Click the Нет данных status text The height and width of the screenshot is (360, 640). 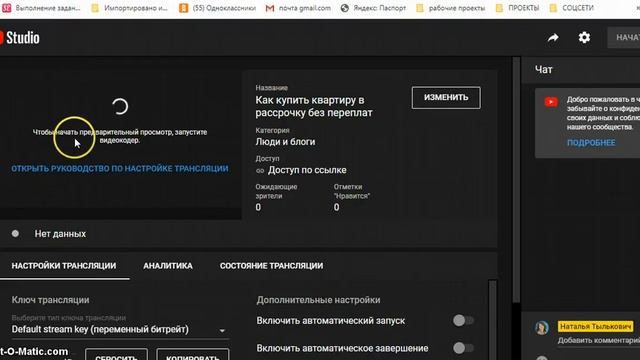point(60,234)
